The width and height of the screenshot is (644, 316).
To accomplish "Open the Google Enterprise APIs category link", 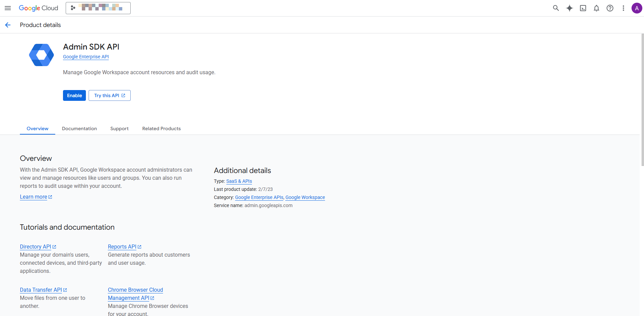I will click(x=259, y=197).
